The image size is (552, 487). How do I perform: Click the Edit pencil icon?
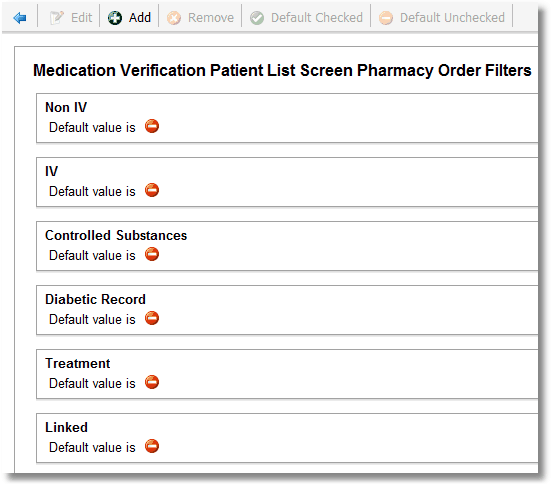[x=56, y=17]
